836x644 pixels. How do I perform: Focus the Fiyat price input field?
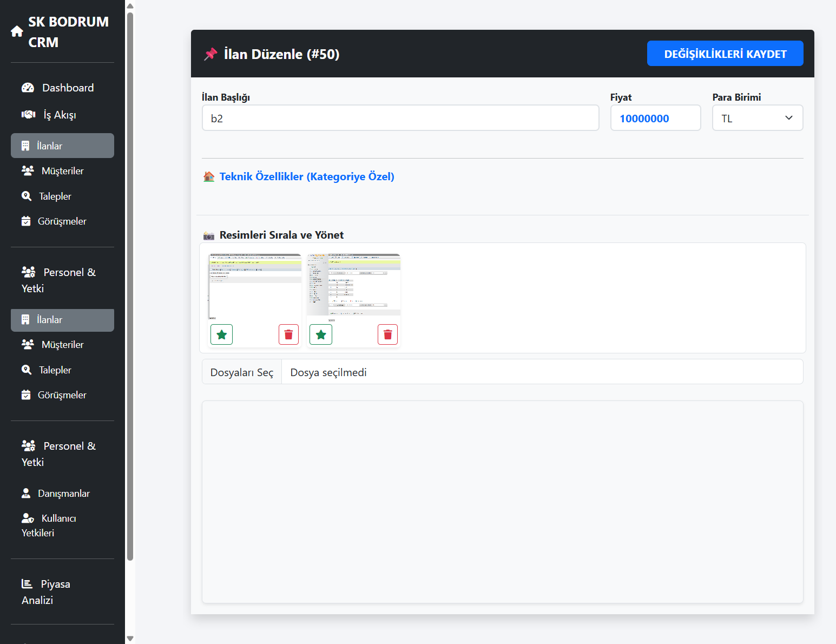tap(655, 118)
